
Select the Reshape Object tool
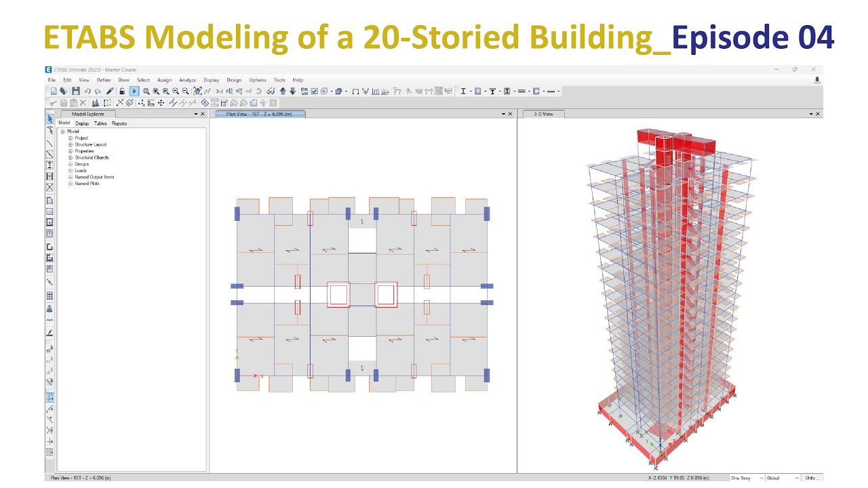50,130
